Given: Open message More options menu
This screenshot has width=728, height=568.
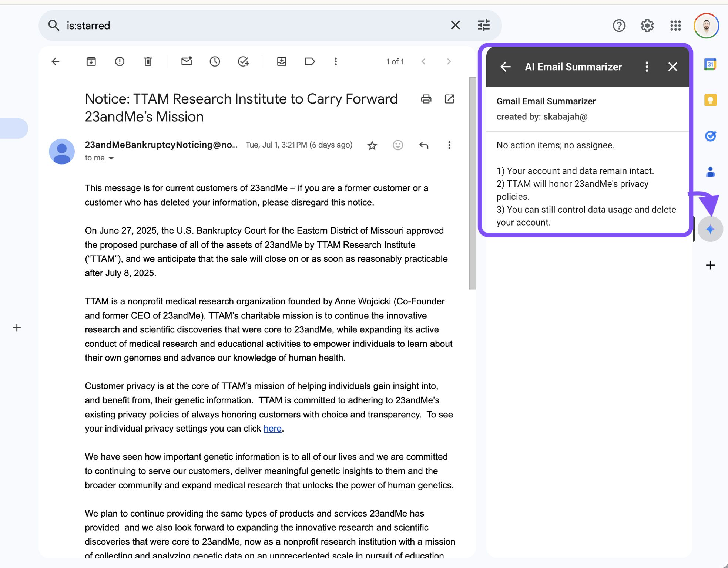Looking at the screenshot, I should point(449,145).
